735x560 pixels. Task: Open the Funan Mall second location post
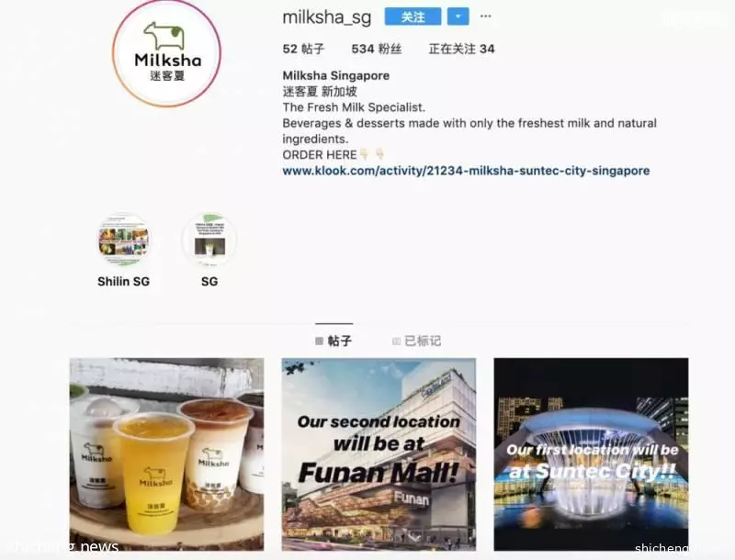379,454
